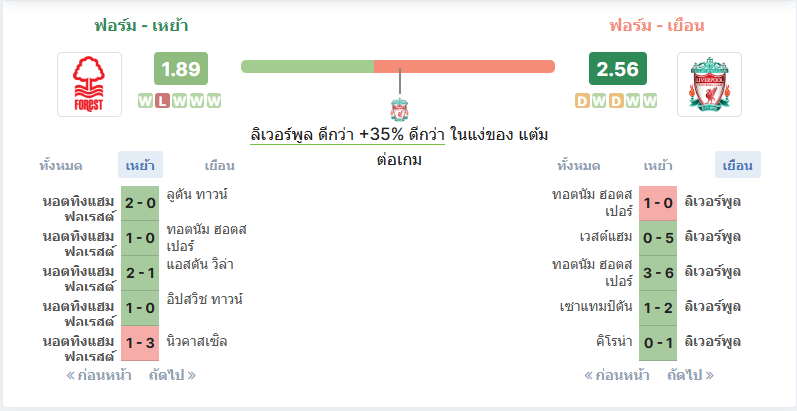The height and width of the screenshot is (411, 797).
Task: Click ถัดไป under Forest matches
Action: tap(172, 375)
